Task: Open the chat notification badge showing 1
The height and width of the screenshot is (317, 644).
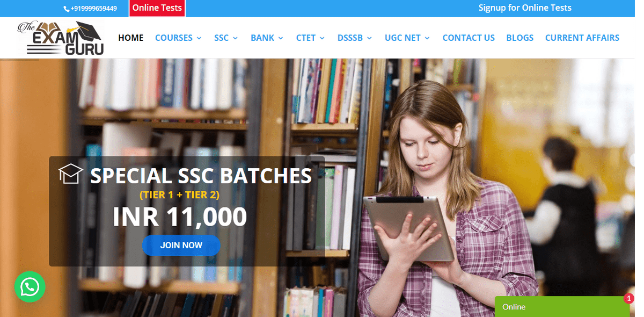Action: click(628, 299)
